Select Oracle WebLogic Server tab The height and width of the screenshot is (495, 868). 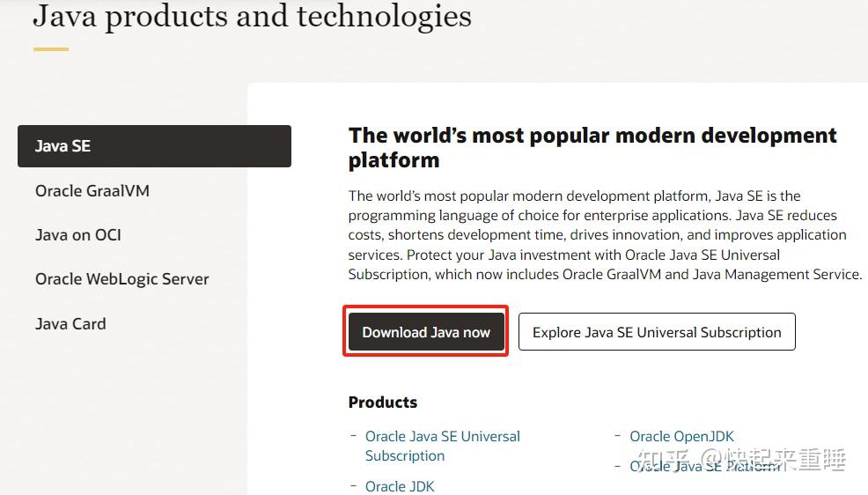pos(121,279)
